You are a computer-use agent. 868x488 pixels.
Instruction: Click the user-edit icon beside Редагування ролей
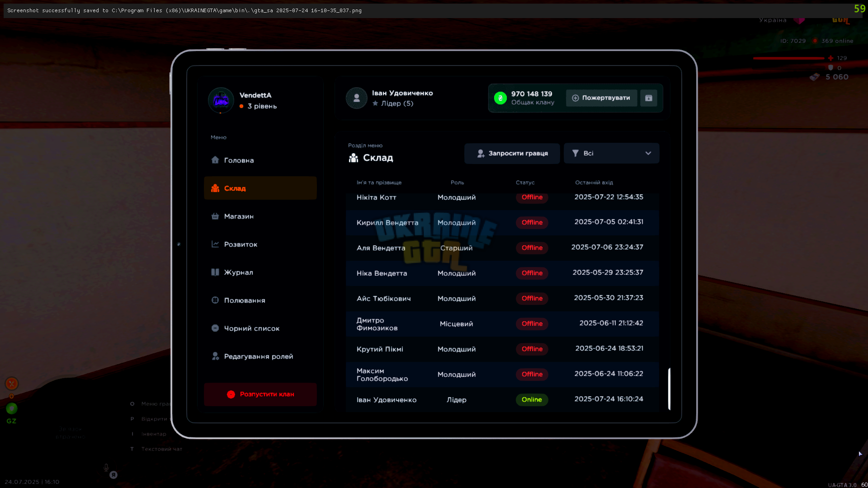[x=215, y=356]
